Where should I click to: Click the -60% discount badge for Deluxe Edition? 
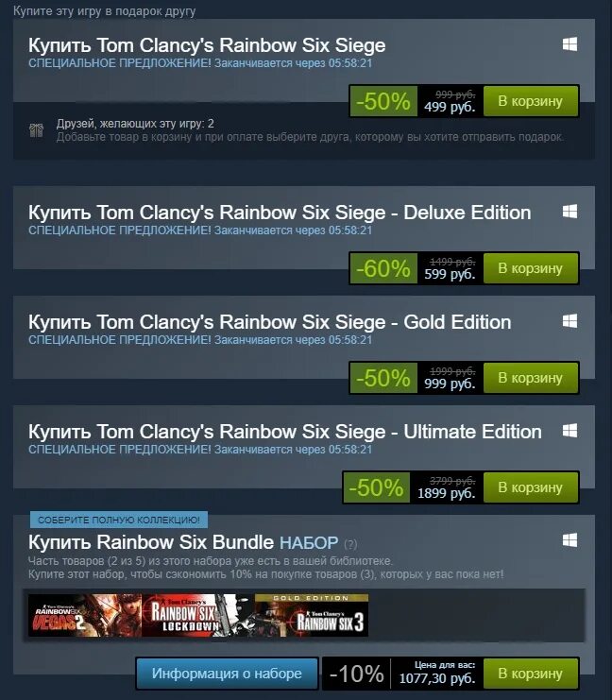(383, 268)
